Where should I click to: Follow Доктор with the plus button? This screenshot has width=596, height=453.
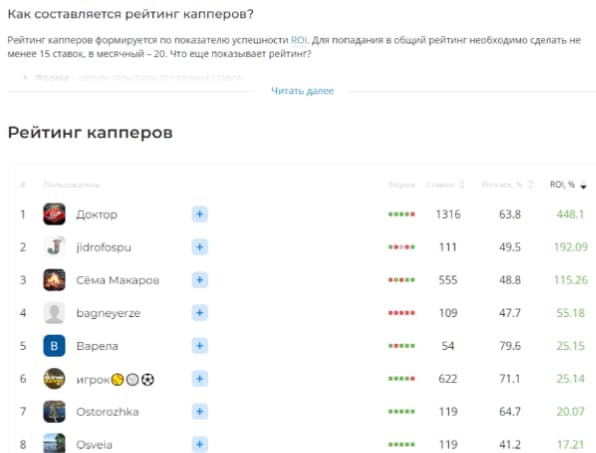200,214
